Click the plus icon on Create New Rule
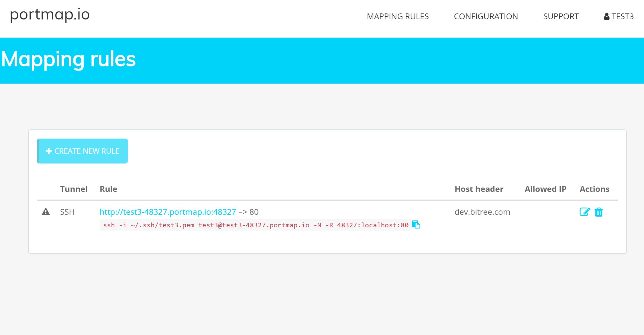 coord(48,151)
